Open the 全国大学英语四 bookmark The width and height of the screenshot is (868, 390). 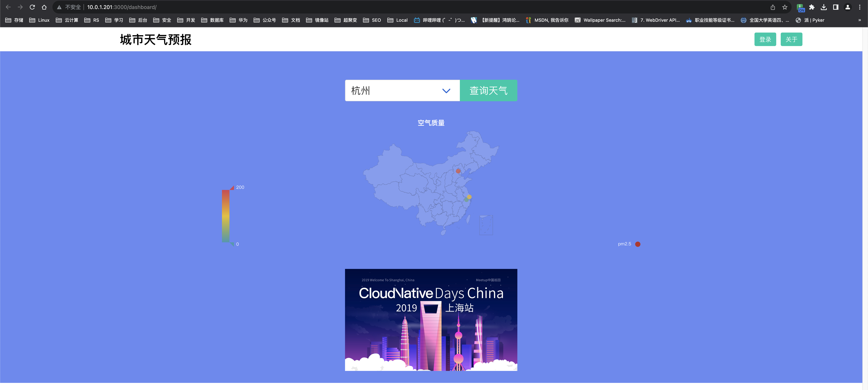click(765, 20)
